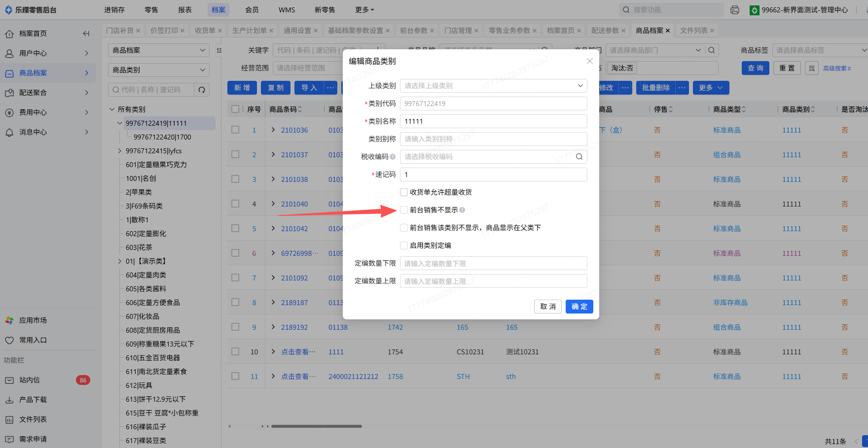
Task: Switch to the 文件列表 tab
Action: point(693,31)
